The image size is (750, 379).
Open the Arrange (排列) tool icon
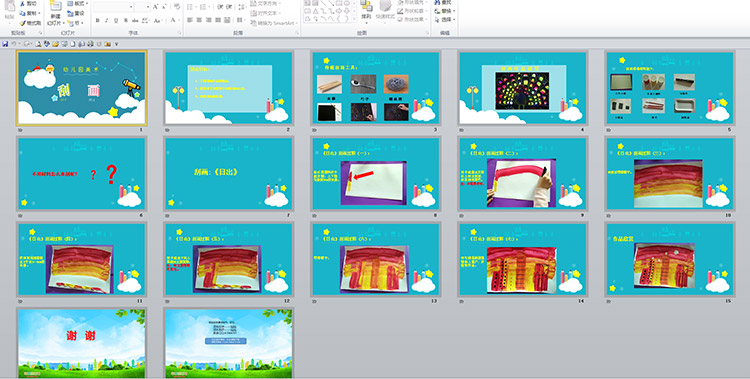click(366, 6)
